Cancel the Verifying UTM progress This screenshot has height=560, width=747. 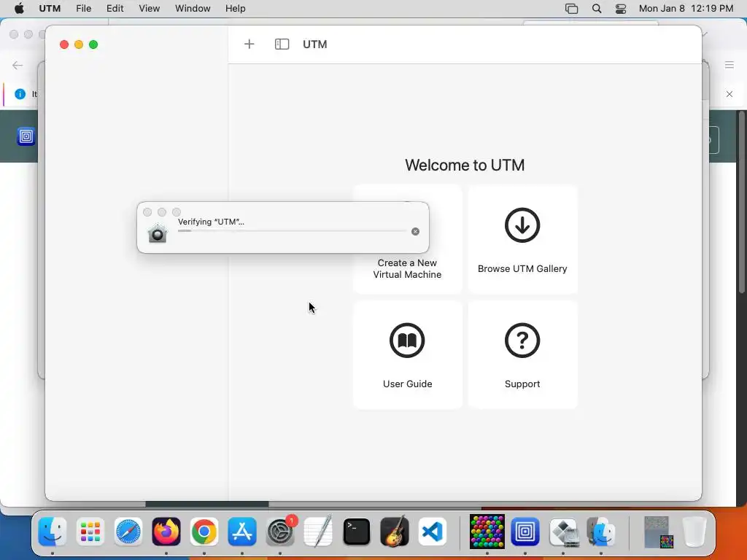[x=415, y=231]
